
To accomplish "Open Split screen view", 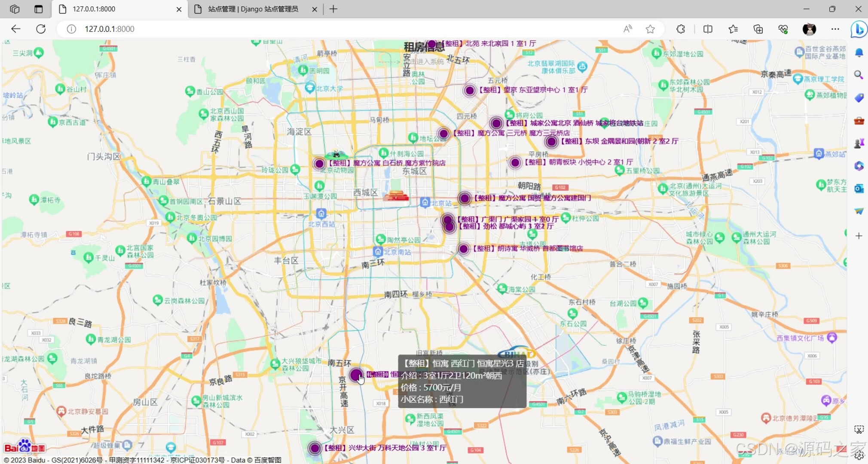I will coord(708,29).
